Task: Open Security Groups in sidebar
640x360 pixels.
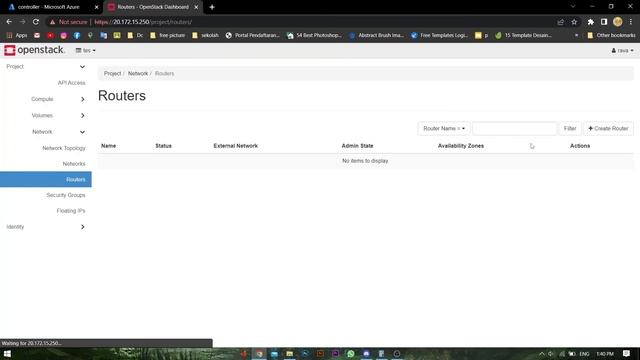Action: [x=66, y=195]
